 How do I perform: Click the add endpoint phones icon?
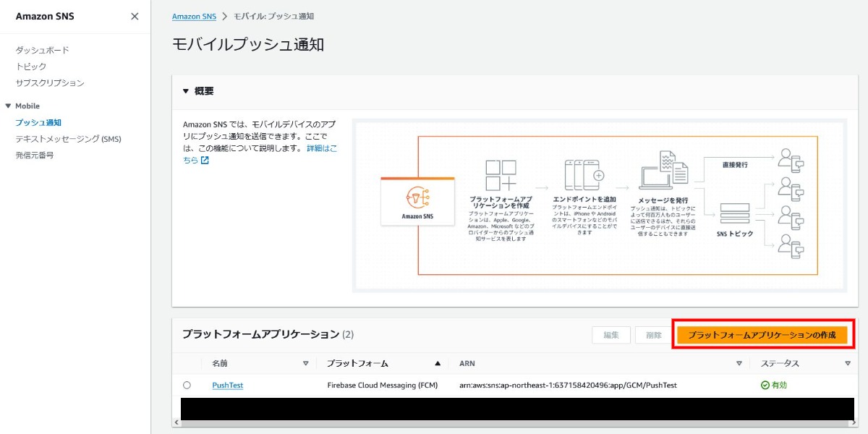coord(584,175)
